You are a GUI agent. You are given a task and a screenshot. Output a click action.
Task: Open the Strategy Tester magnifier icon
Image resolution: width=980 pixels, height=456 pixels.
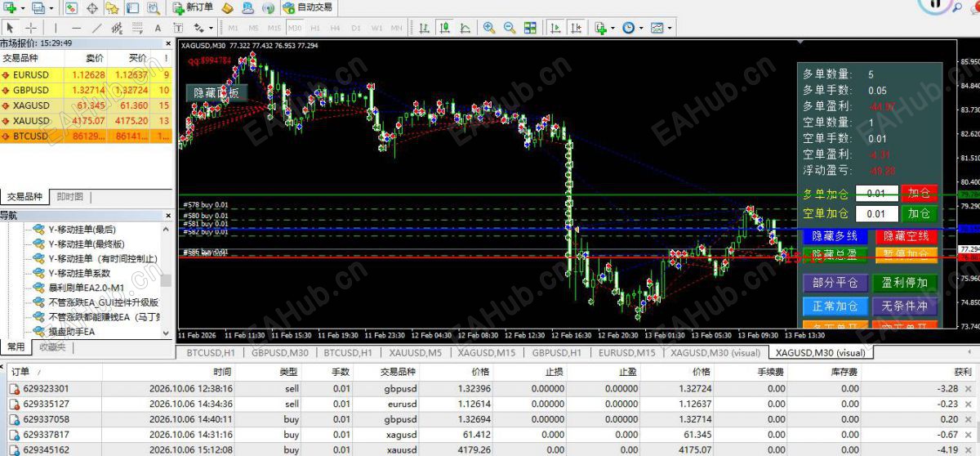(x=154, y=7)
